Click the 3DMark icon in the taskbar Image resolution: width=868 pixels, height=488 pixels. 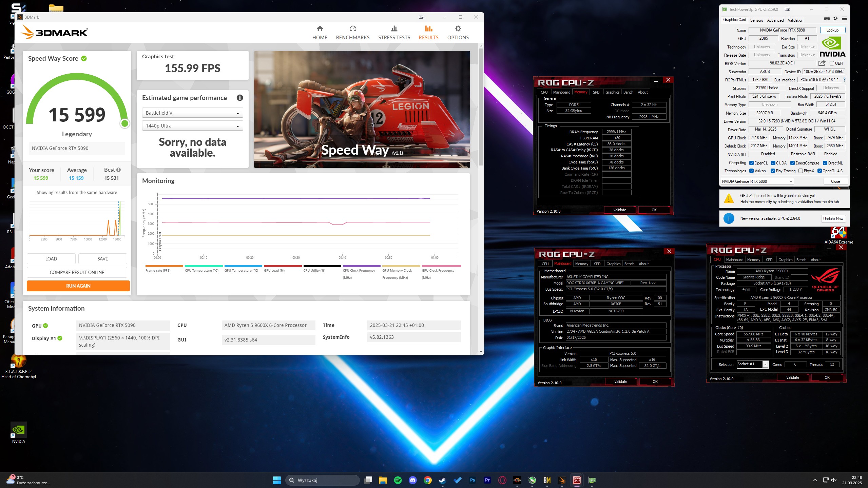(562, 480)
